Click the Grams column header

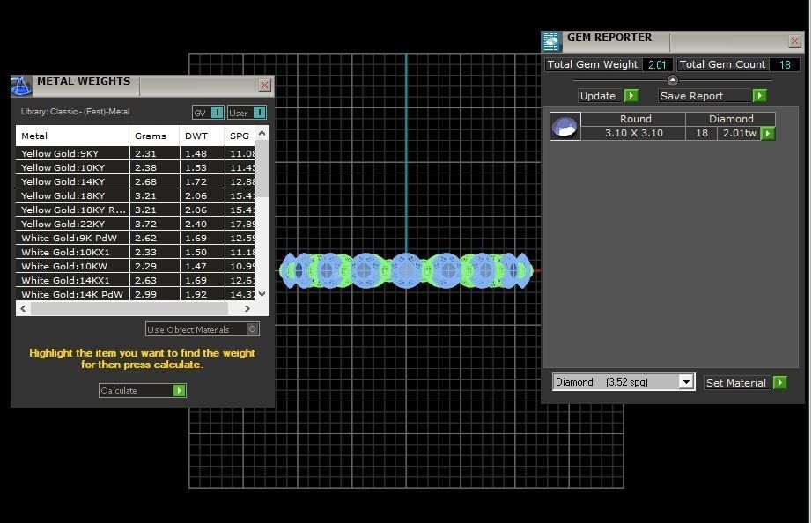154,136
